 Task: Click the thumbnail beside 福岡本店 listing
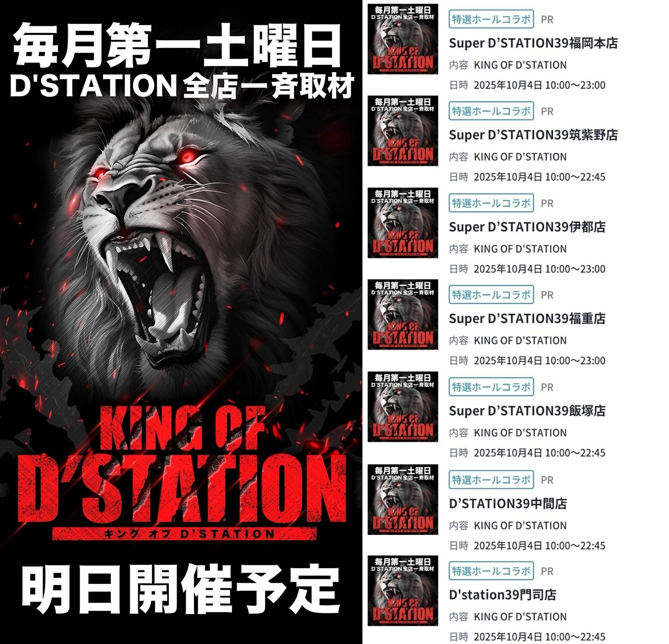403,39
